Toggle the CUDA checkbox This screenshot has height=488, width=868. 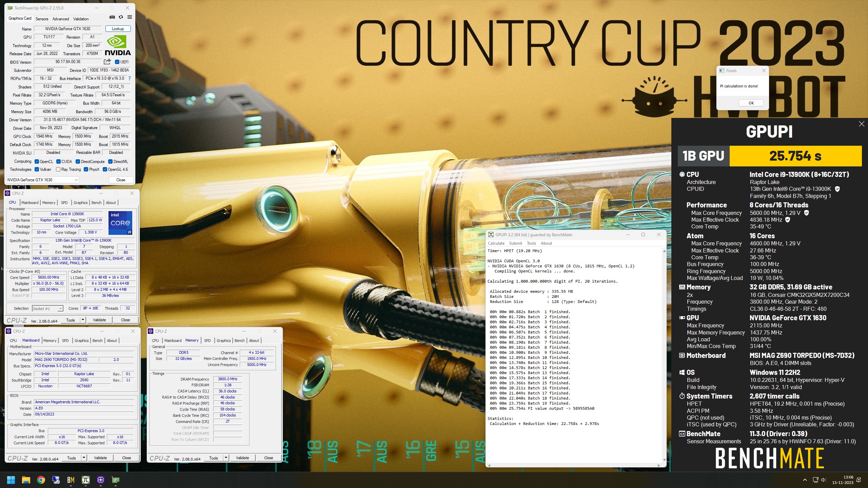58,161
